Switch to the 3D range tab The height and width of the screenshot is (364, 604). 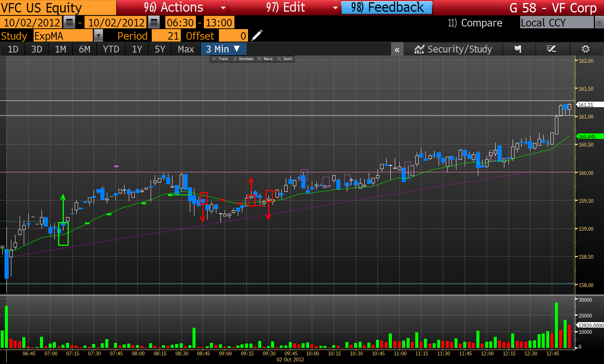(37, 49)
